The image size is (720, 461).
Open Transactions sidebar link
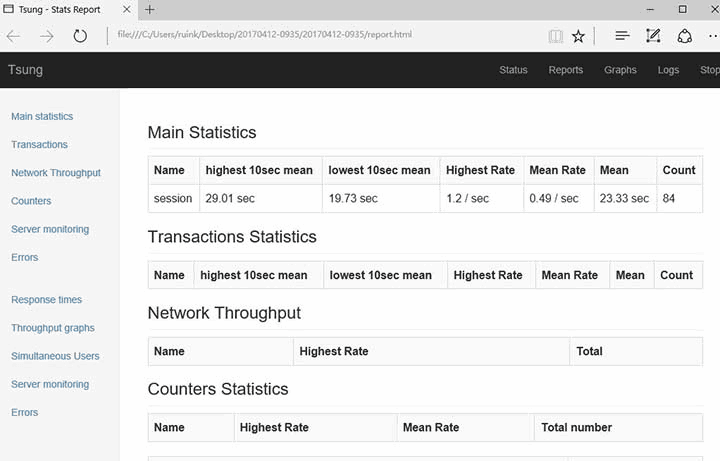[39, 144]
